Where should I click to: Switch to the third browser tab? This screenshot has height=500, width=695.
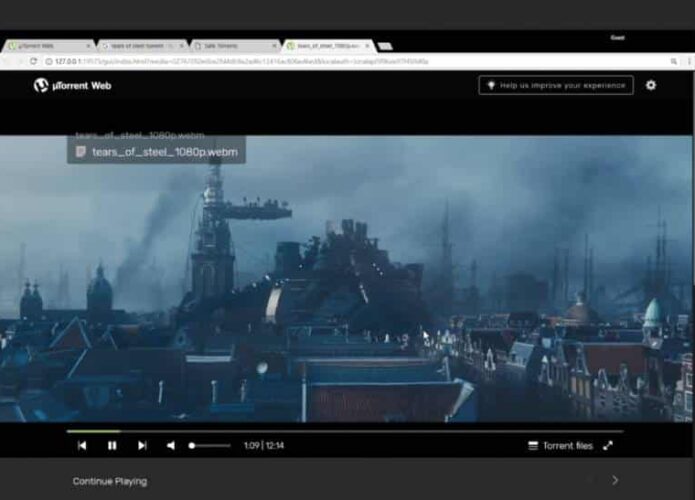[235, 46]
